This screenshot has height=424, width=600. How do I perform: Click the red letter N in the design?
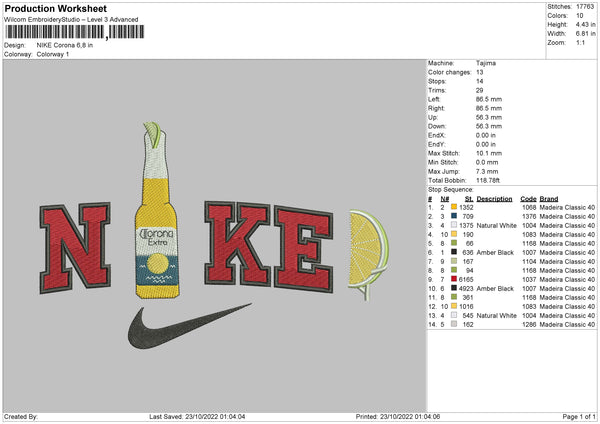[75, 248]
